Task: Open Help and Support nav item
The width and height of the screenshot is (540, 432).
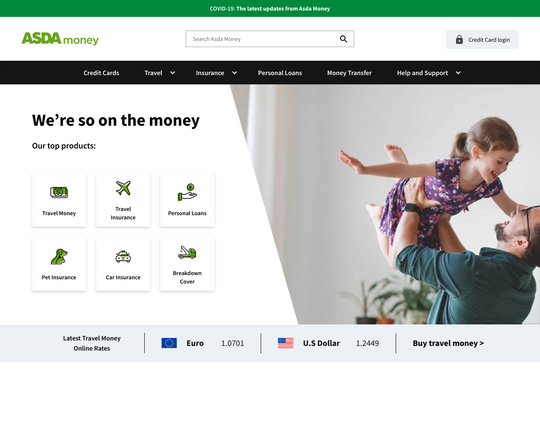Action: (x=422, y=73)
